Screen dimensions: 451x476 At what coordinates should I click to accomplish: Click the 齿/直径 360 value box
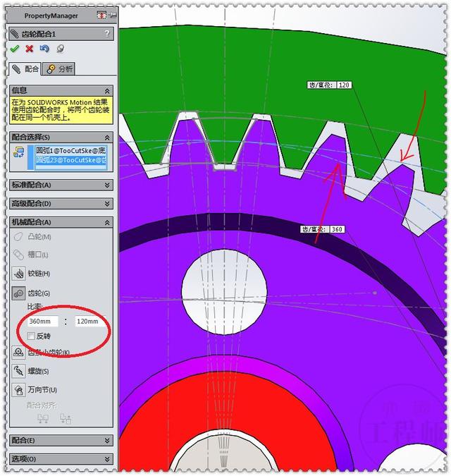coord(337,229)
